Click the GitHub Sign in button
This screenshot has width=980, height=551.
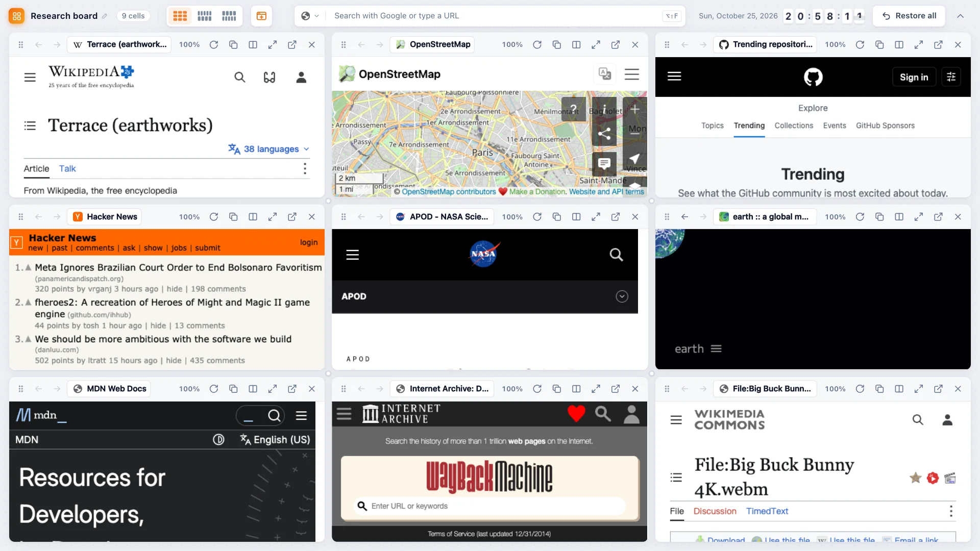pos(914,77)
